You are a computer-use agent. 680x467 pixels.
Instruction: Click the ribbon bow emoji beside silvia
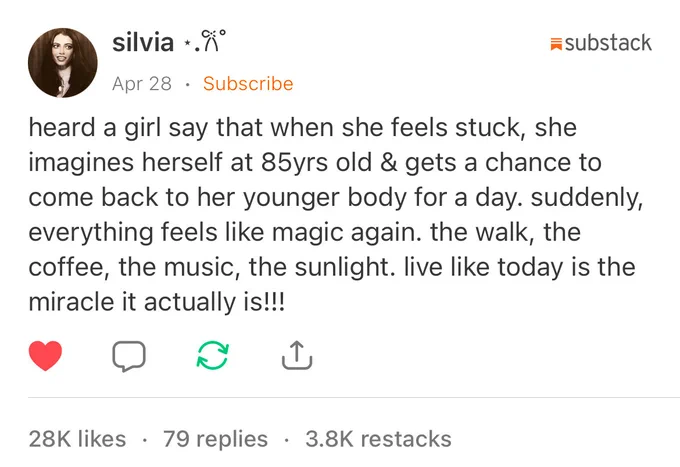click(212, 41)
